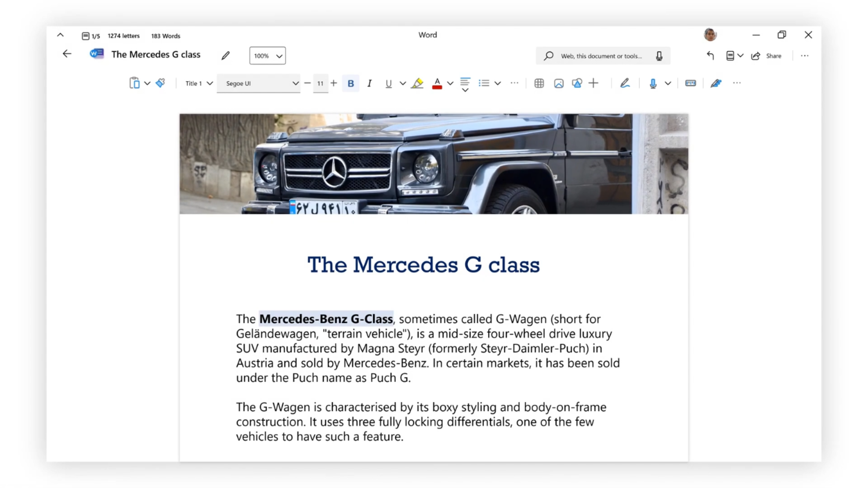This screenshot has height=488, width=868.
Task: Open more formatting options ellipsis
Action: [x=514, y=83]
